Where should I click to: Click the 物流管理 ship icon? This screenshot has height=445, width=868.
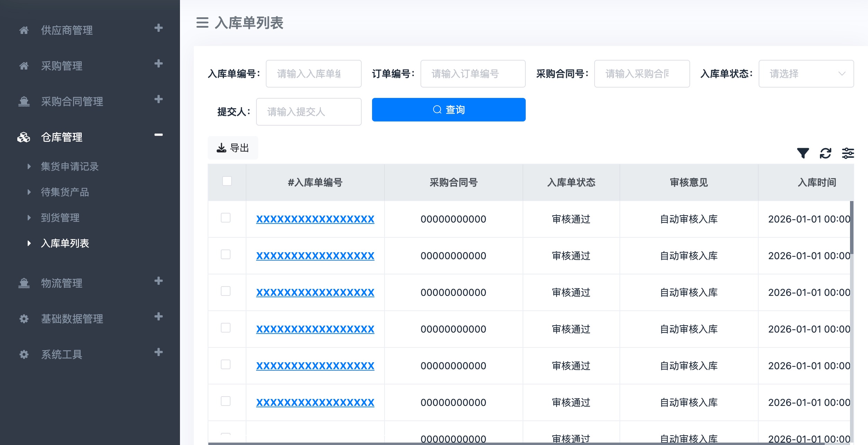click(x=24, y=283)
